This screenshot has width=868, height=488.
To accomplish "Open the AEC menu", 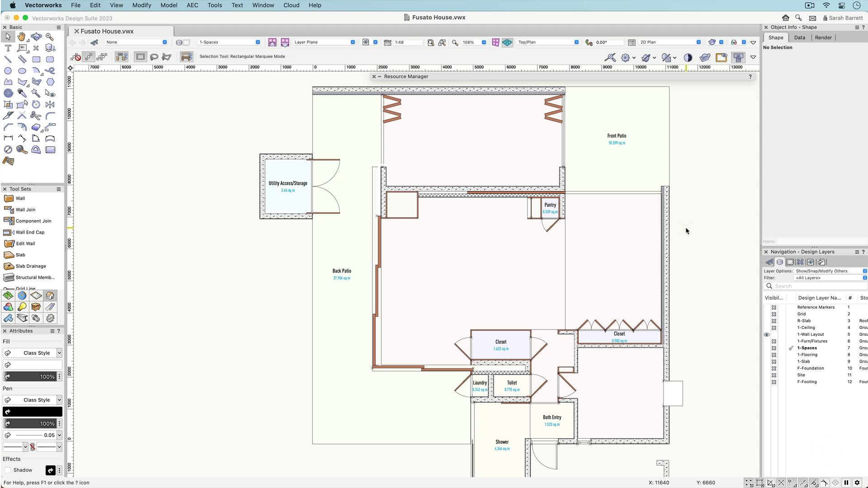I will tap(192, 5).
